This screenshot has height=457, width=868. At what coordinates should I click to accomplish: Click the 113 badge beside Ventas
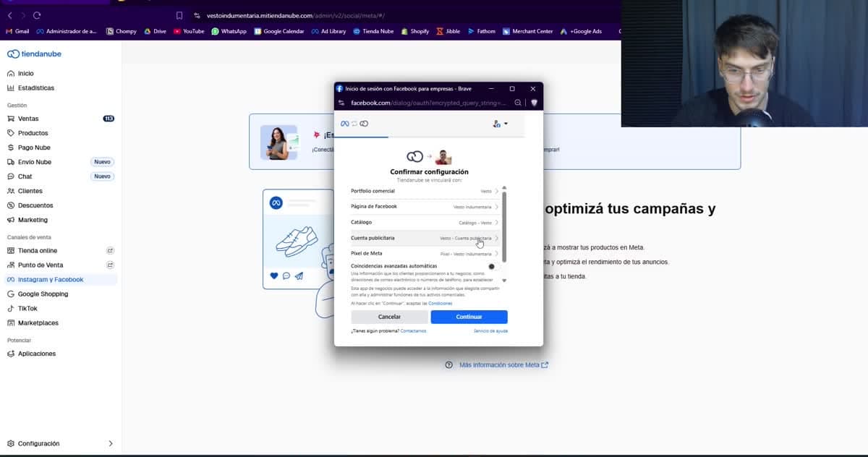tap(109, 119)
